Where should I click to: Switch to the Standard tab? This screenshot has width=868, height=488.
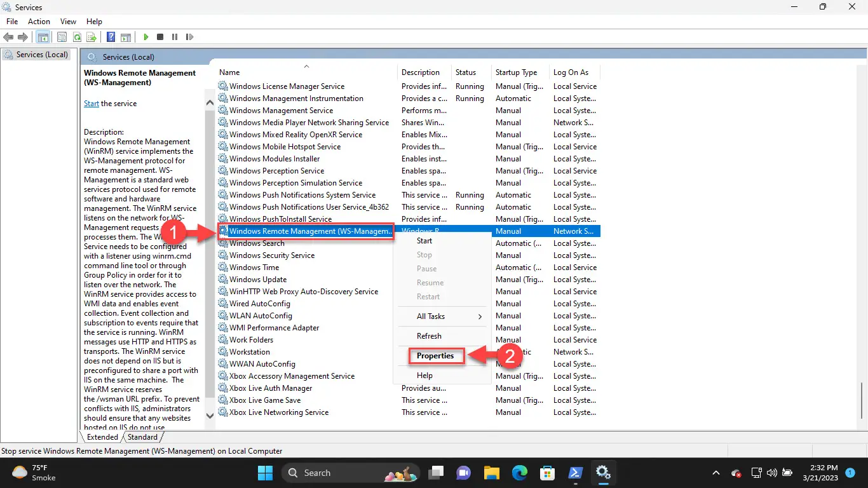pyautogui.click(x=142, y=437)
